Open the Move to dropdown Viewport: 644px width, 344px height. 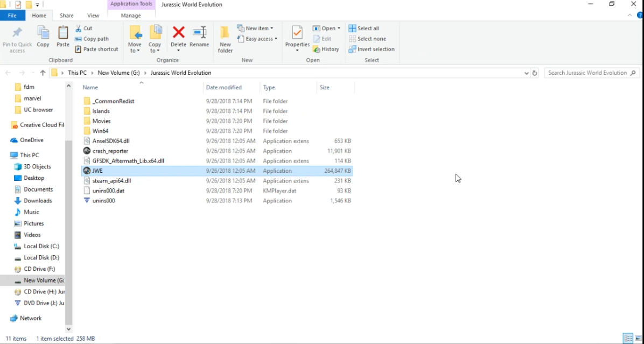135,39
